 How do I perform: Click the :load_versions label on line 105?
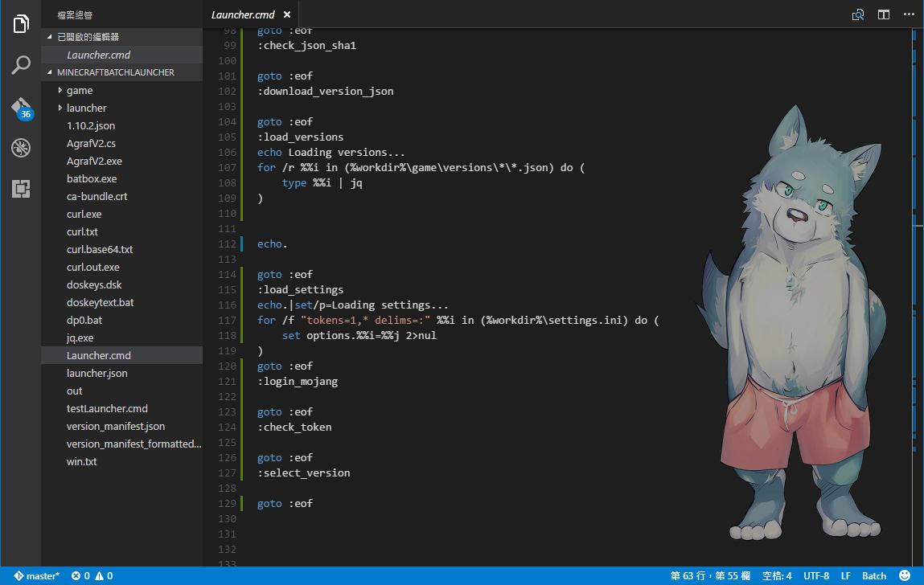(x=301, y=137)
